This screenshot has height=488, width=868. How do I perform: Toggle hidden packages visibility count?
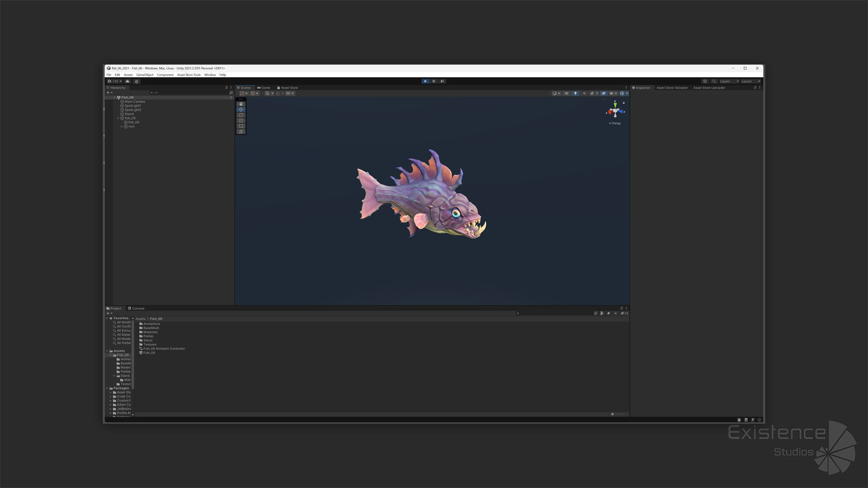point(624,313)
